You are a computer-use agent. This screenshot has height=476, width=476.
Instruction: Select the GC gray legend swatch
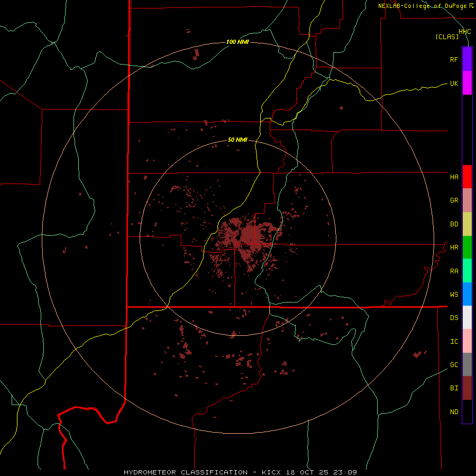(467, 364)
